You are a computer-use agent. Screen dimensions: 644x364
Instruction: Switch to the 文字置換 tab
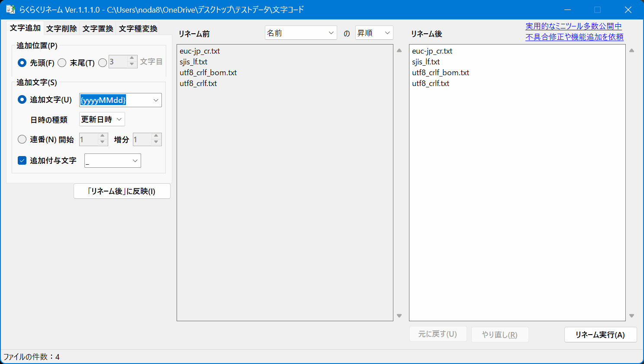pos(98,29)
